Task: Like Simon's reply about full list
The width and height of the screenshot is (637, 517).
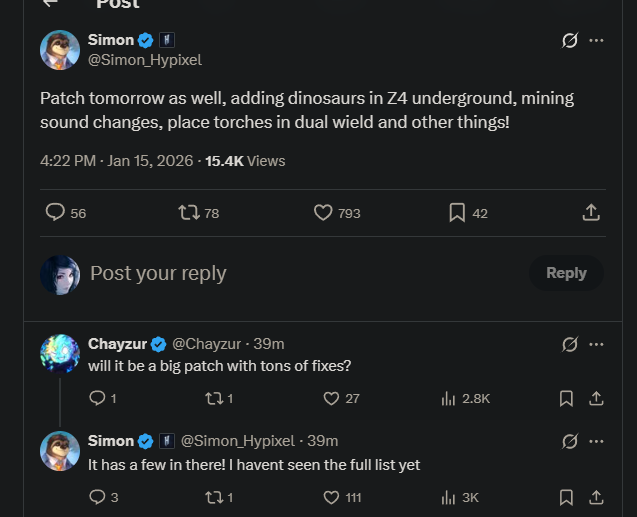Action: tap(332, 497)
